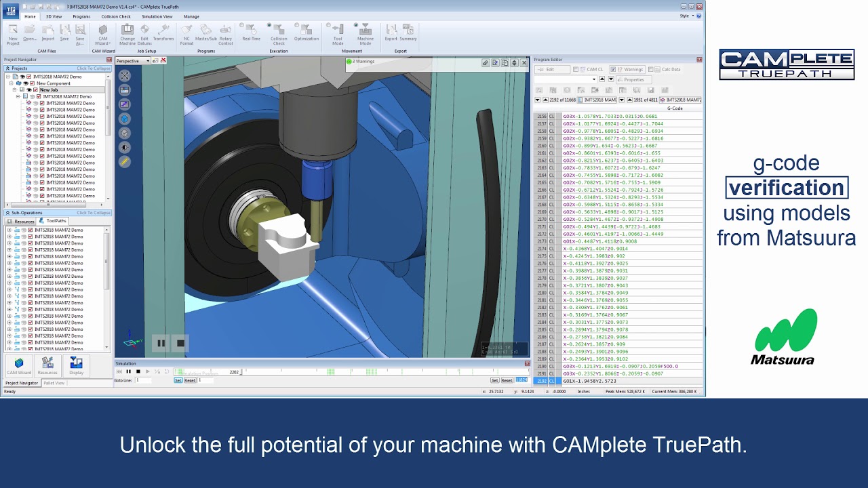Toggle visibility eye of New Job
Screen dimensions: 868x488
click(x=29, y=89)
